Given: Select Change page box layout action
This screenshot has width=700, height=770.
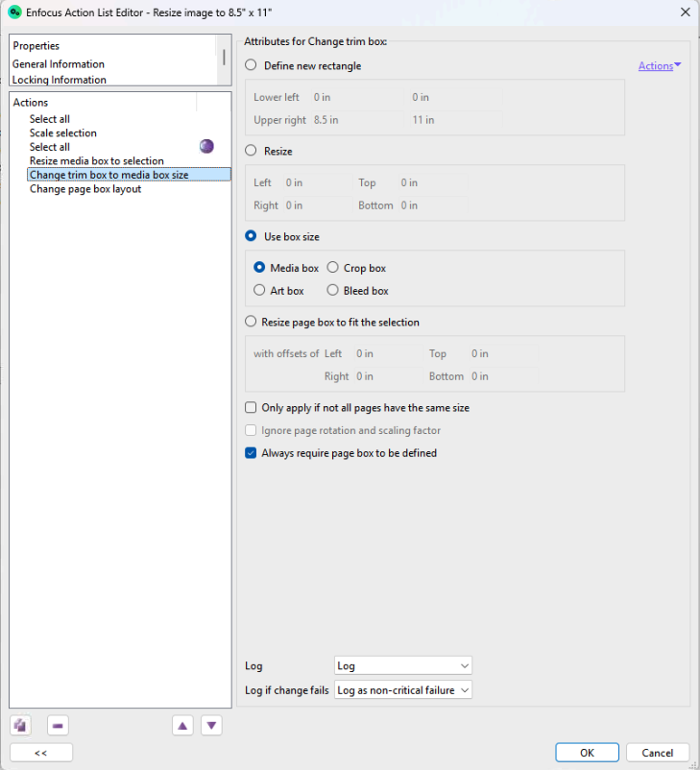Looking at the screenshot, I should tap(85, 189).
